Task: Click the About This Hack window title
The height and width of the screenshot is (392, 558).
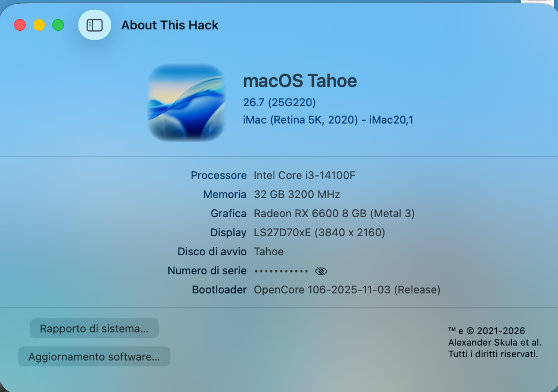Action: (x=170, y=25)
